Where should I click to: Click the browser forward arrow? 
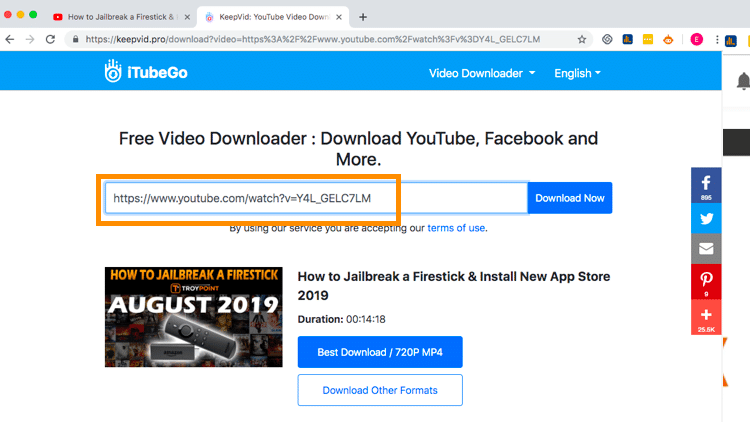tap(30, 39)
